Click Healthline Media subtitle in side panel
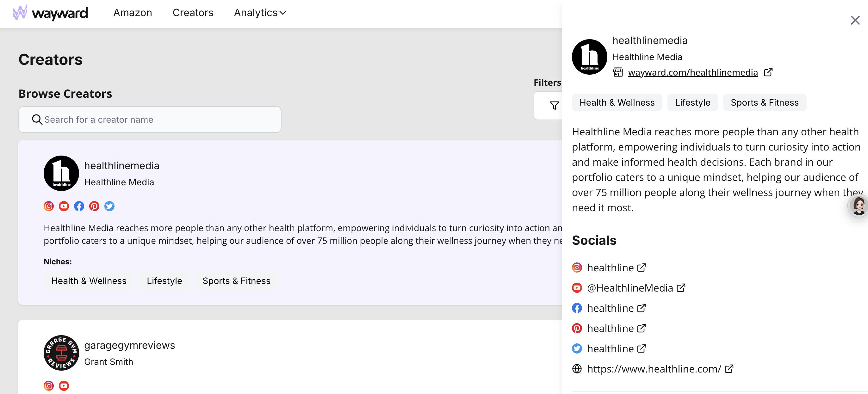Viewport: 868px width, 394px height. pos(647,57)
